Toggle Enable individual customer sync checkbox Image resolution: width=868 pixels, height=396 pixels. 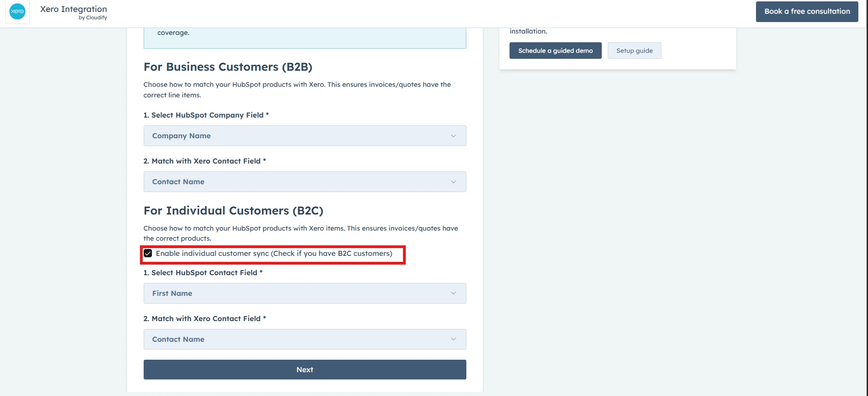click(148, 254)
